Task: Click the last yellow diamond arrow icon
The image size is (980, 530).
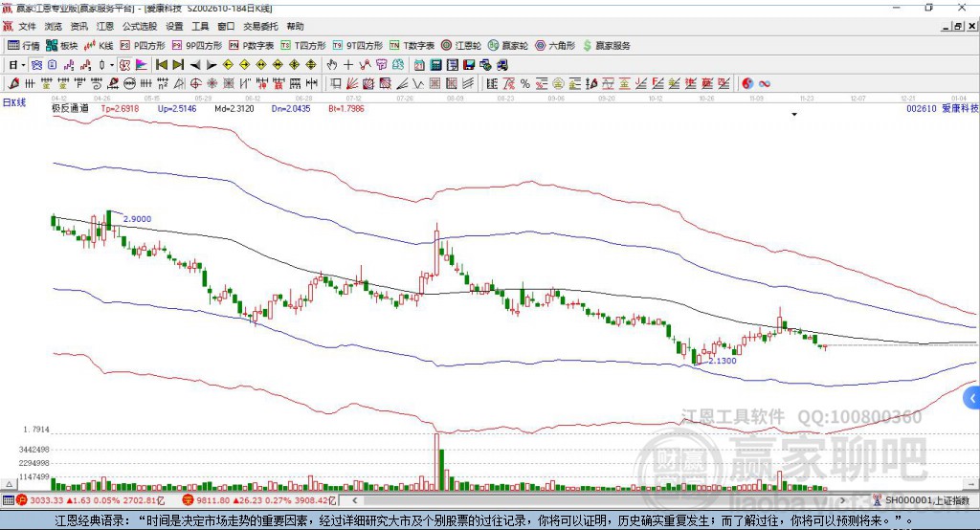Action: tap(311, 65)
